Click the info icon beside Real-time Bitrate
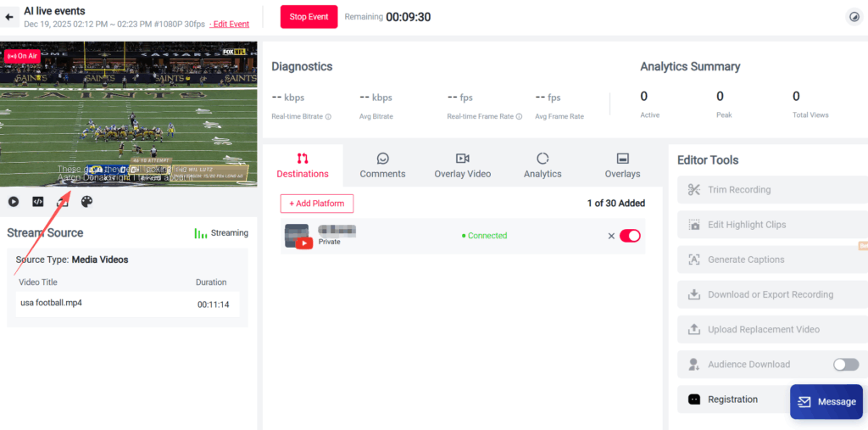The image size is (868, 430). click(328, 117)
